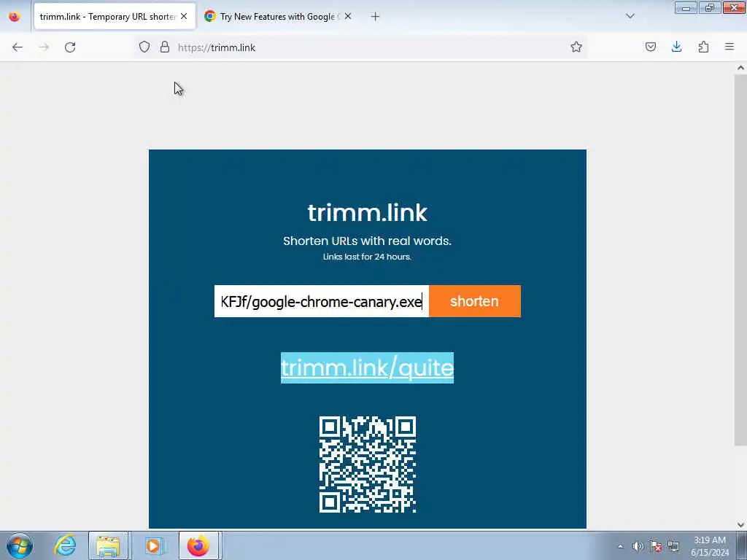Open the Extensions puzzle icon
This screenshot has height=560, width=747.
pos(703,47)
